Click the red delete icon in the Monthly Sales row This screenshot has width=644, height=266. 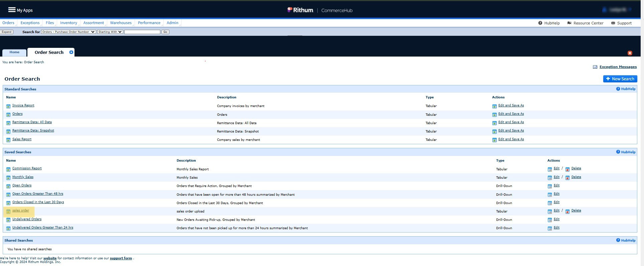pyautogui.click(x=568, y=178)
